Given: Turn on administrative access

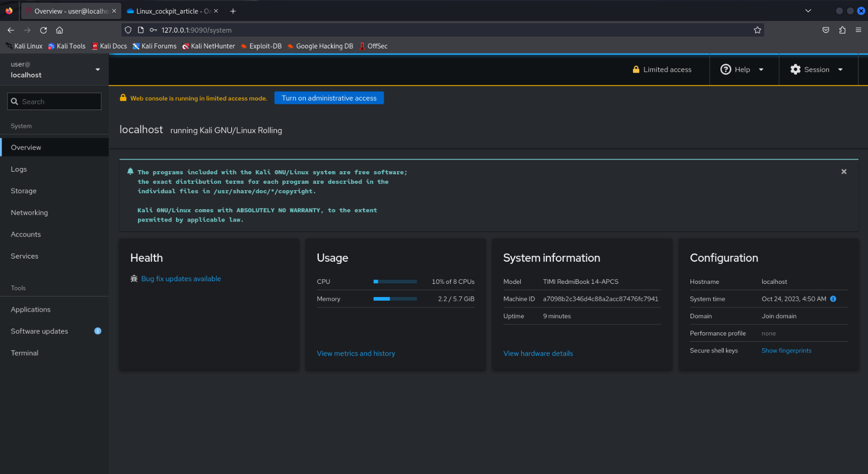Looking at the screenshot, I should coord(329,98).
